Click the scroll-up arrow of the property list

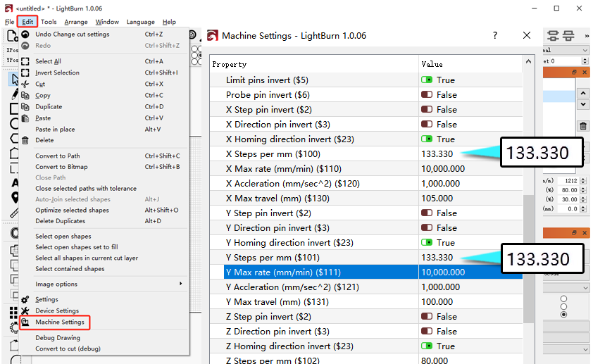pyautogui.click(x=528, y=62)
